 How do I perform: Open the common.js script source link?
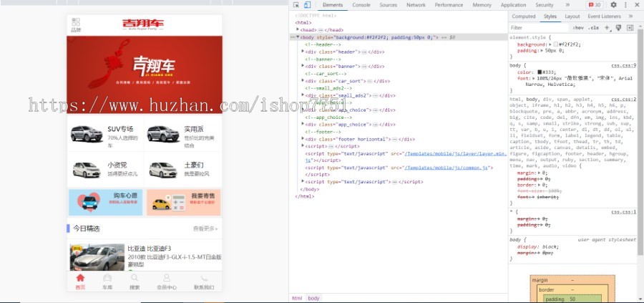[x=448, y=167]
